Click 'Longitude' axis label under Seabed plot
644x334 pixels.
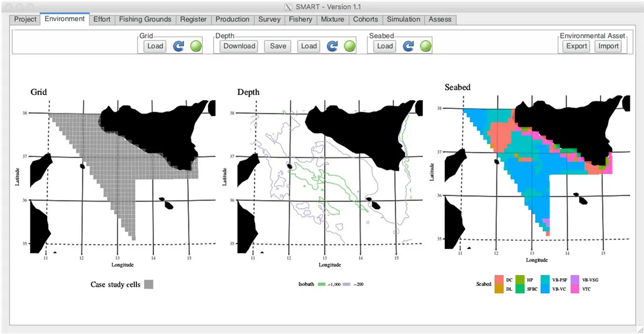click(537, 259)
